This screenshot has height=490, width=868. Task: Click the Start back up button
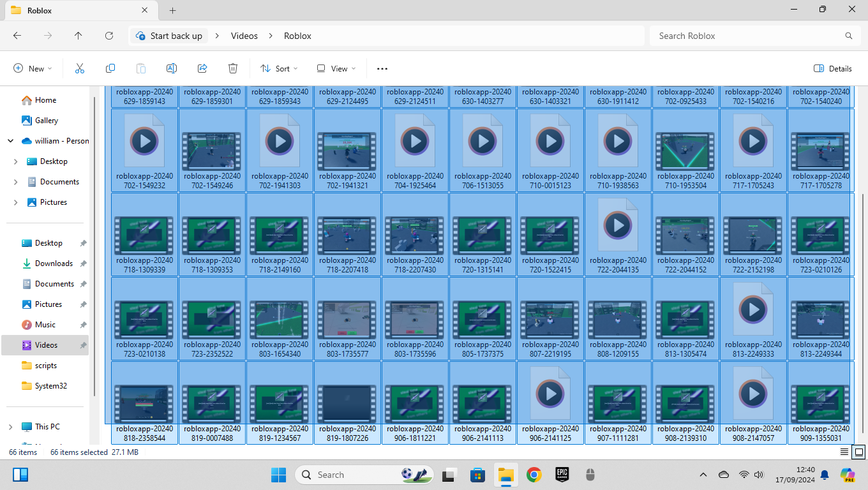click(169, 36)
